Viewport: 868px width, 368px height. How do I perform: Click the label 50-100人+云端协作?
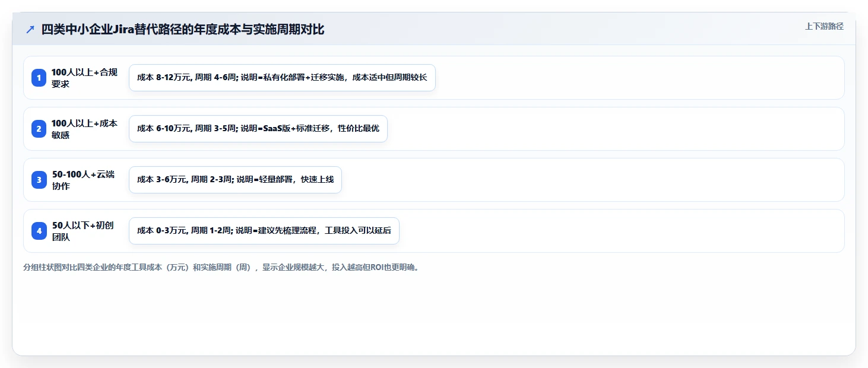pos(83,180)
